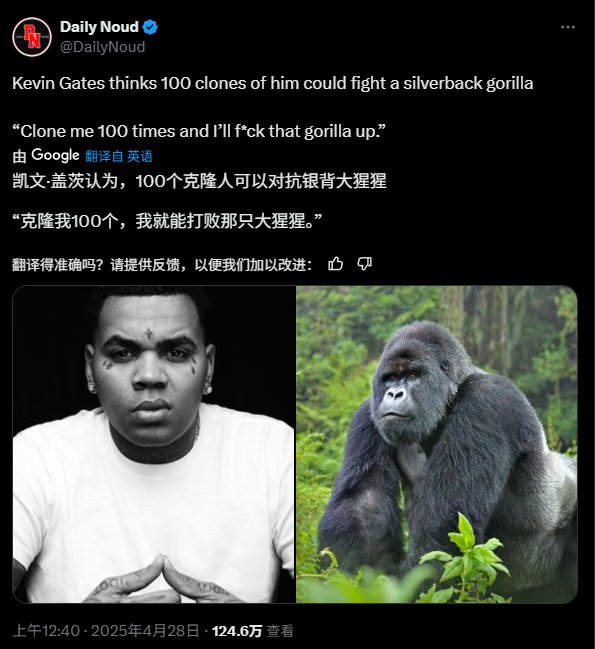
Task: Give thumbs up on translation accuracy
Action: pos(335,264)
